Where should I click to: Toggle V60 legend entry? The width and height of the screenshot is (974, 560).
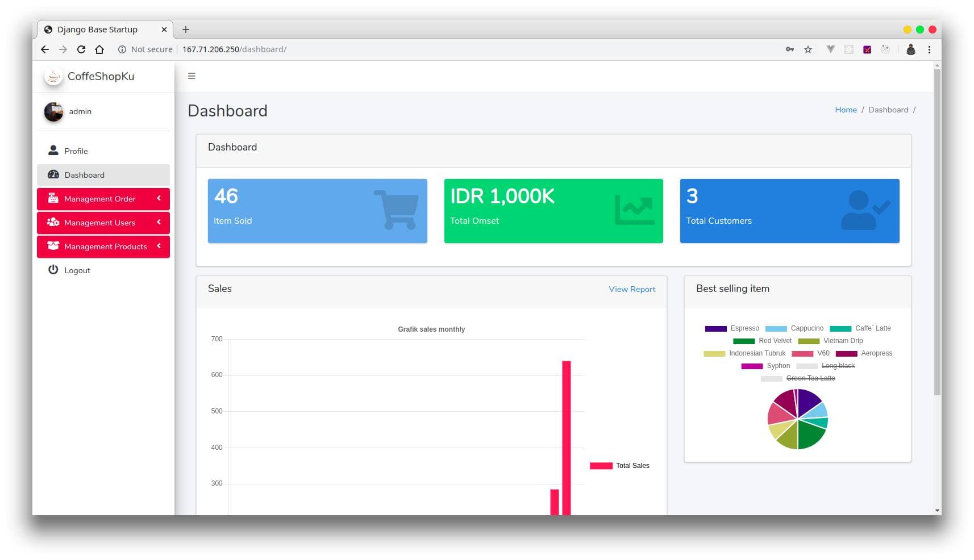pos(810,353)
